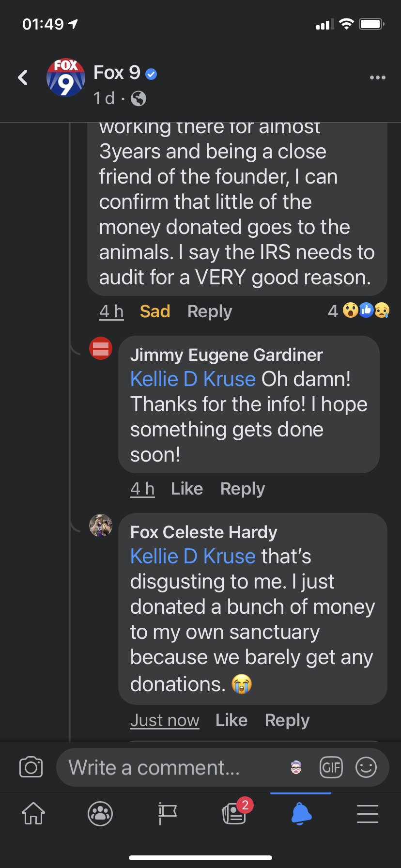Viewport: 401px width, 868px height.
Task: Toggle the Sad reaction on comment
Action: (155, 311)
